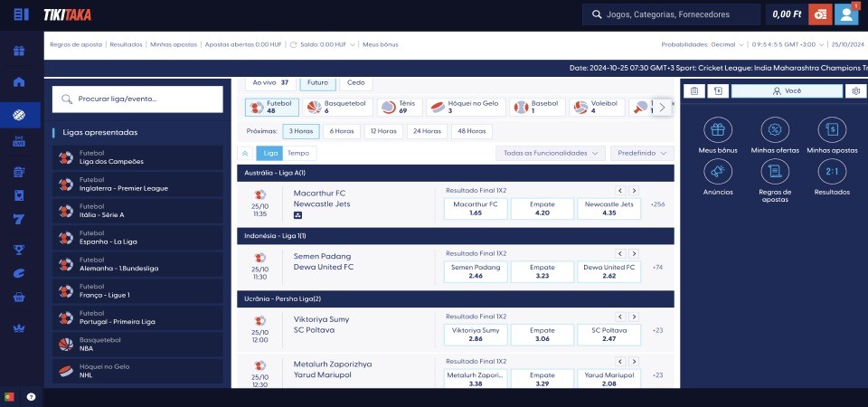This screenshot has width=868, height=407.
Task: Open Resultados link in top bar
Action: click(x=127, y=45)
